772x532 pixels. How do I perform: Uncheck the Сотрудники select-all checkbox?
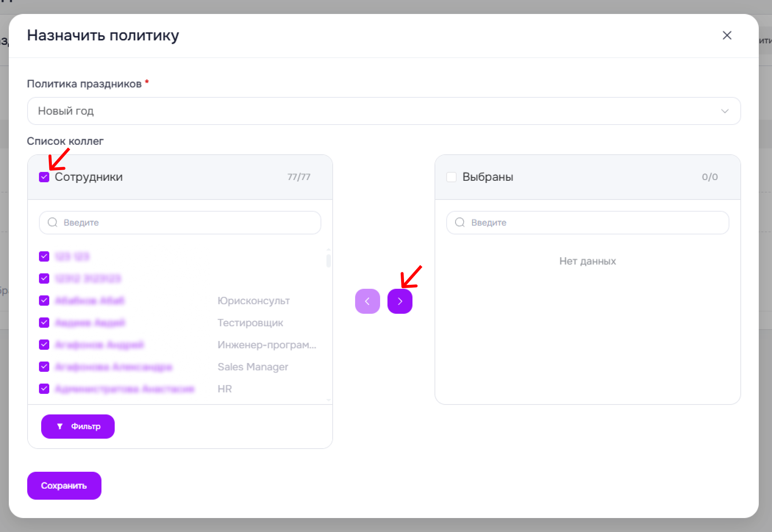click(44, 177)
